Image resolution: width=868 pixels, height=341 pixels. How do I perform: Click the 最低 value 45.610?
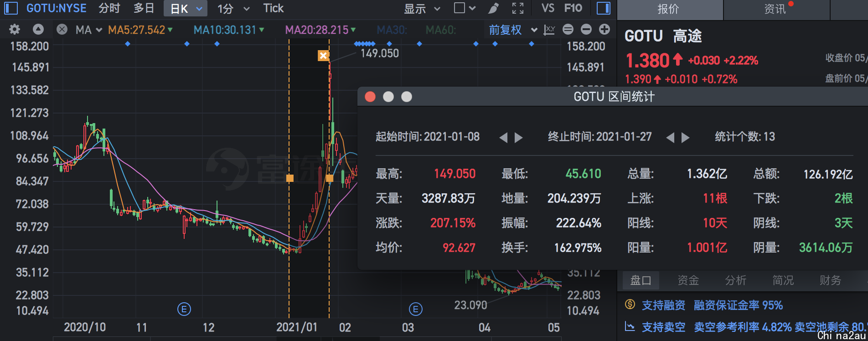coord(584,174)
